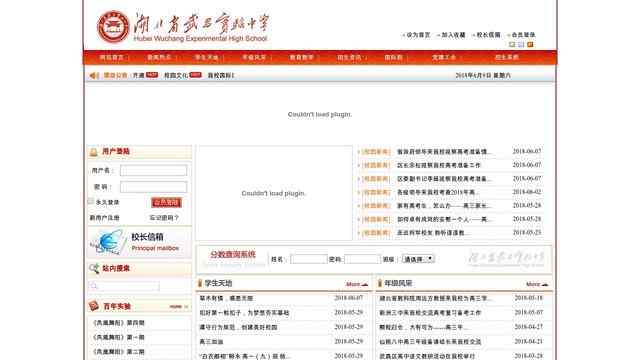Open article 遵守行为规范，创建美好校园
The height and width of the screenshot is (360, 640).
tap(238, 327)
